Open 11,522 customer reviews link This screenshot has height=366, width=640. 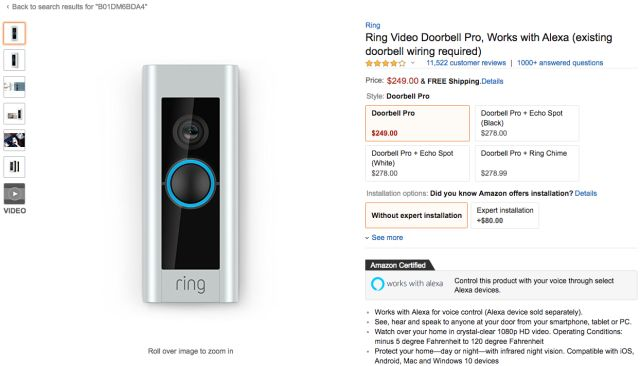[x=466, y=63]
